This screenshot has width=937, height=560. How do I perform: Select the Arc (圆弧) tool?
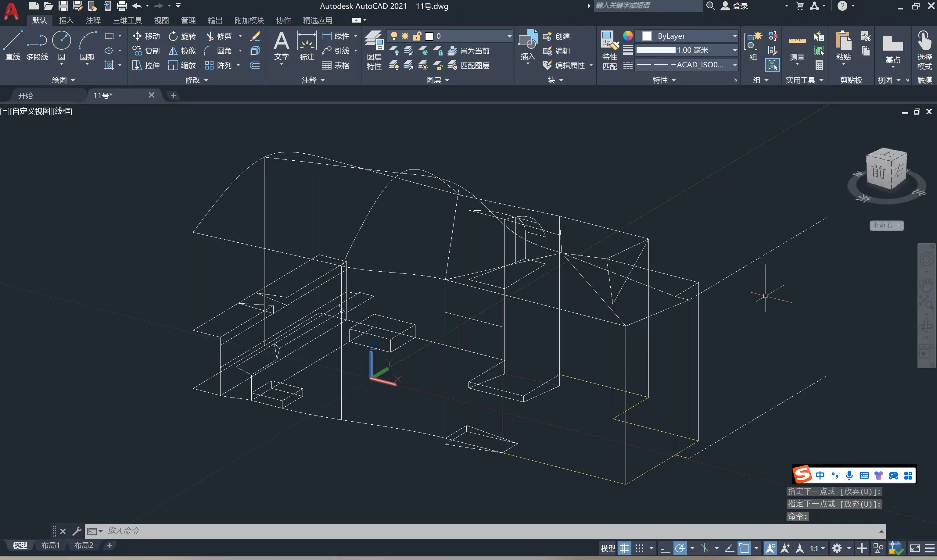pyautogui.click(x=87, y=46)
